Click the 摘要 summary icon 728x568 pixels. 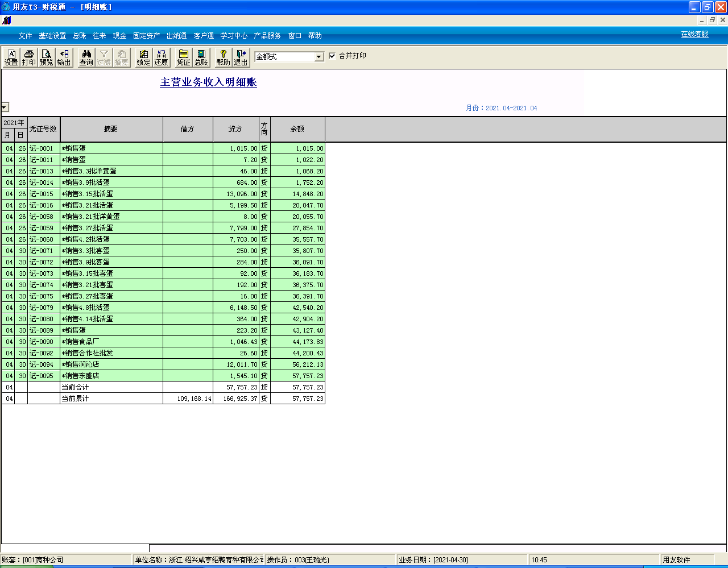pyautogui.click(x=122, y=57)
